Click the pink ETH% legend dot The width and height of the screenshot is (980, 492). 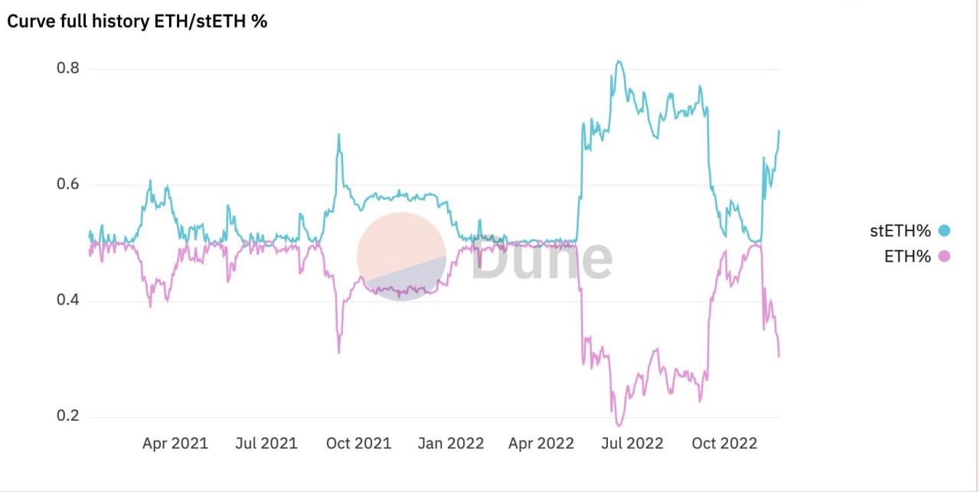(x=943, y=256)
